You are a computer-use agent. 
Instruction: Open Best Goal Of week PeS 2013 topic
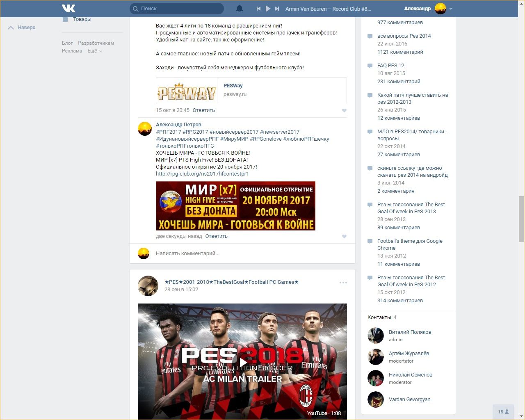(411, 208)
